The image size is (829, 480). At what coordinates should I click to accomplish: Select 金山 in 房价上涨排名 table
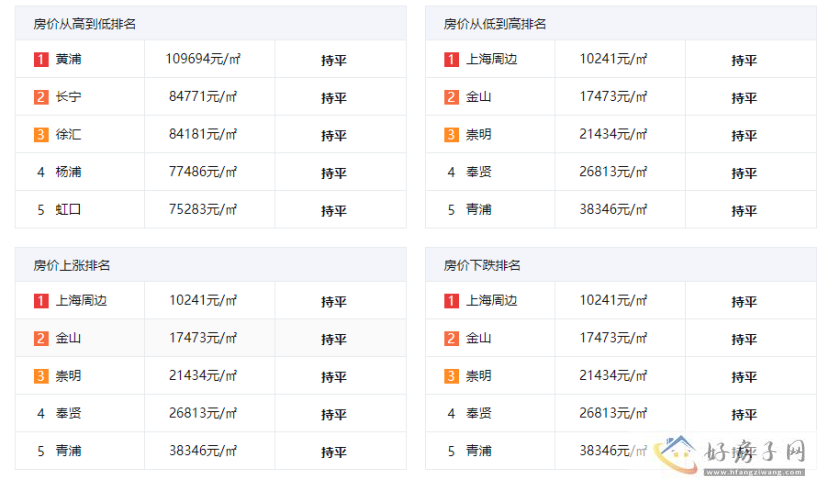click(69, 338)
